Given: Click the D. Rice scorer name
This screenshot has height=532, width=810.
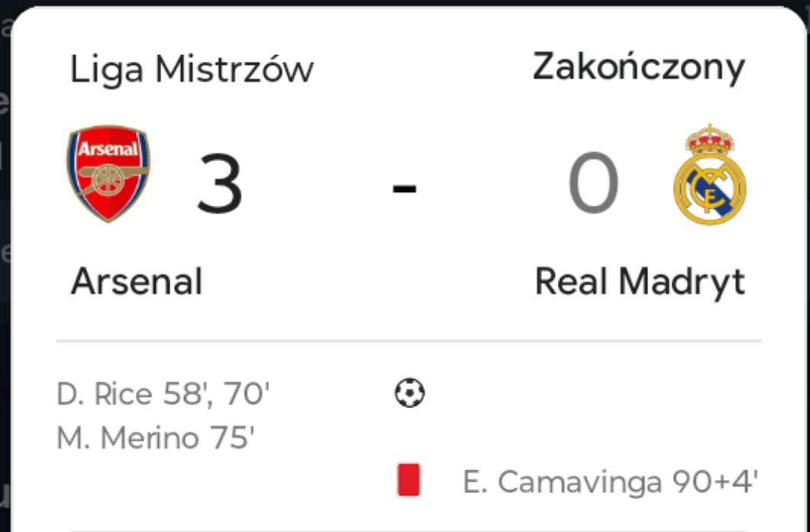Looking at the screenshot, I should point(105,394).
